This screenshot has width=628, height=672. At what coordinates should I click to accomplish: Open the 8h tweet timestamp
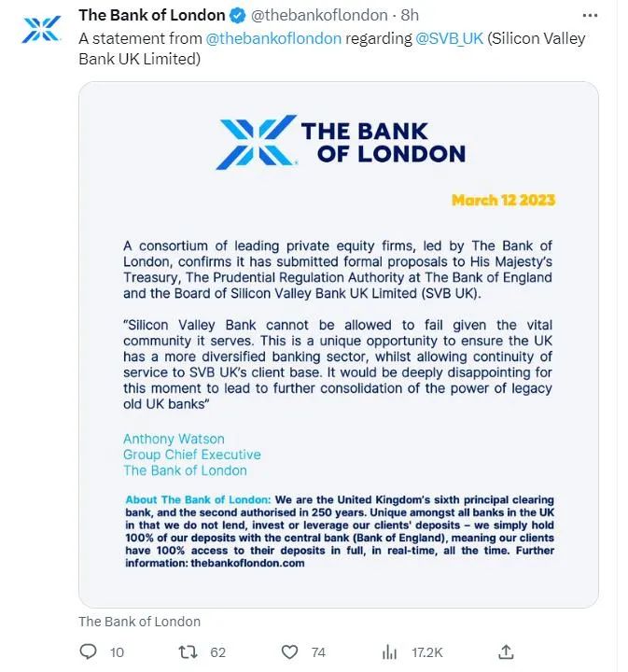[410, 16]
